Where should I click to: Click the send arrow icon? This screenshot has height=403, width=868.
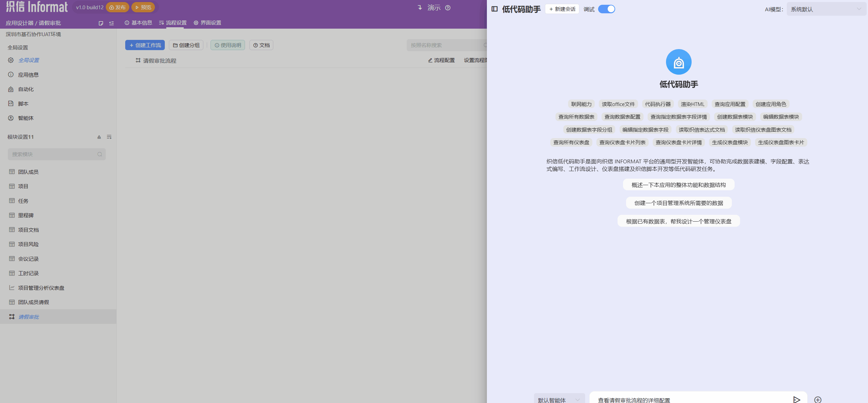[x=796, y=400]
